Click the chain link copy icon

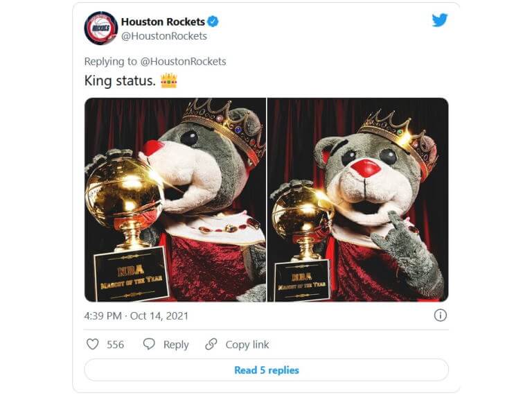click(x=211, y=344)
